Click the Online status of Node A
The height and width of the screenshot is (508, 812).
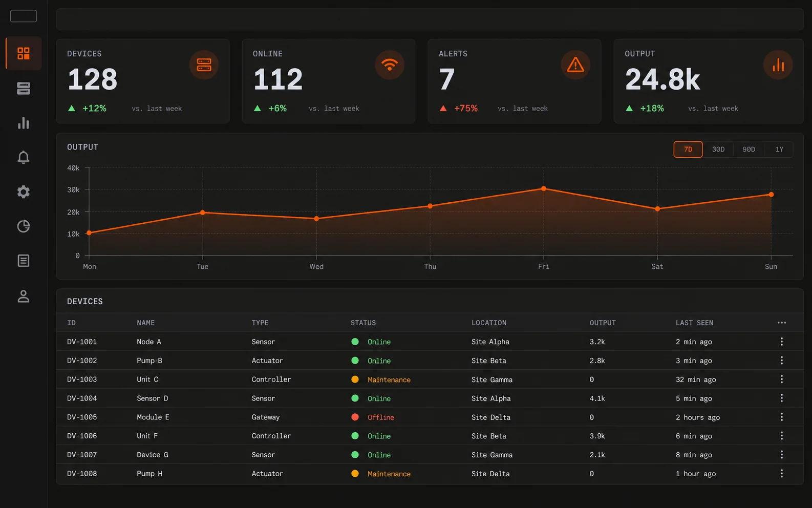point(379,342)
